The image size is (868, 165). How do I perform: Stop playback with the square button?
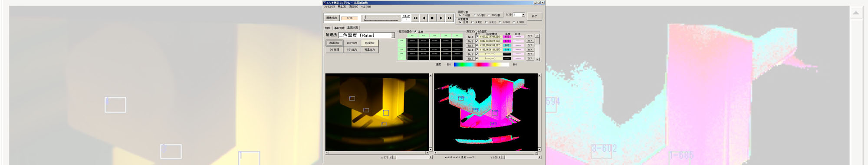[x=432, y=18]
